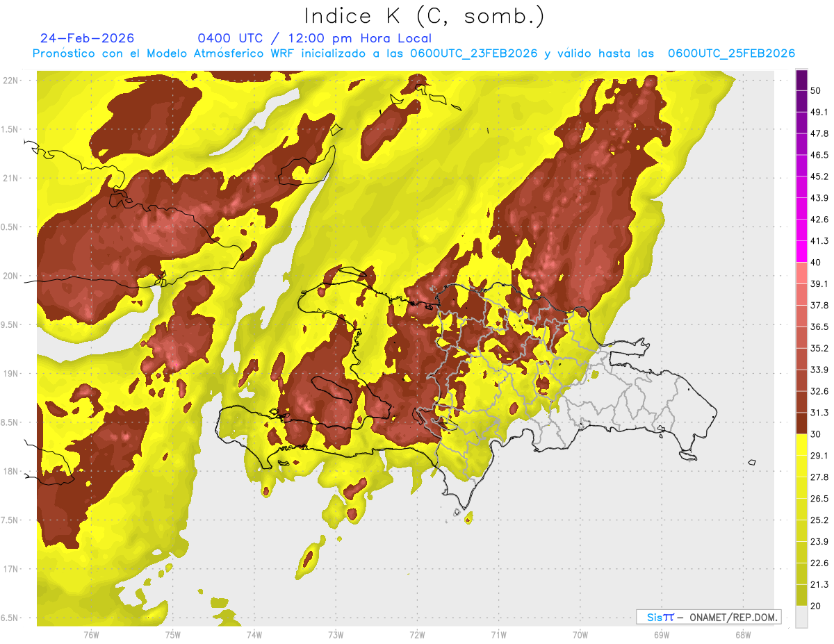Image resolution: width=834 pixels, height=644 pixels.
Task: Click the '25.2' colorbar value
Action: [819, 520]
